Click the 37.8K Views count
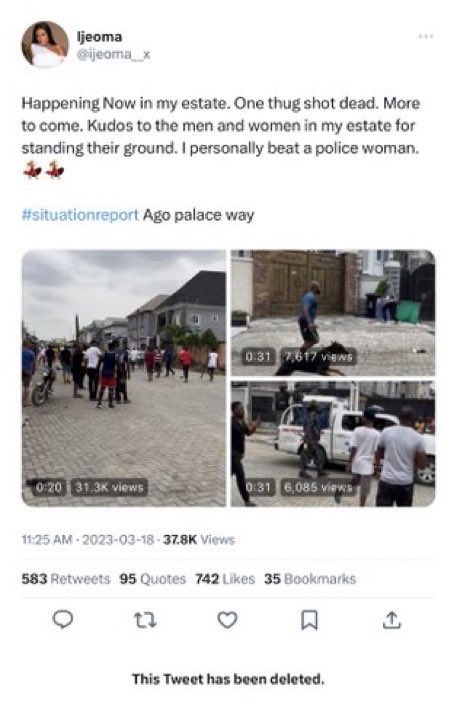The image size is (456, 705). tap(199, 540)
